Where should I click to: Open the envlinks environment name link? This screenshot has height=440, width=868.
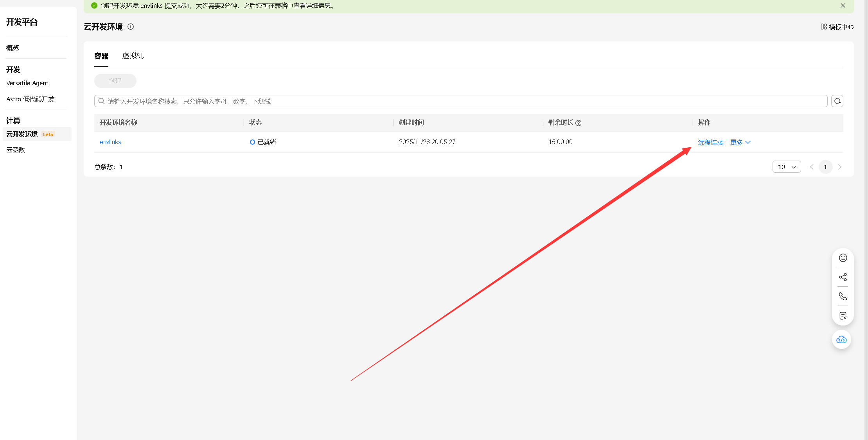[110, 142]
